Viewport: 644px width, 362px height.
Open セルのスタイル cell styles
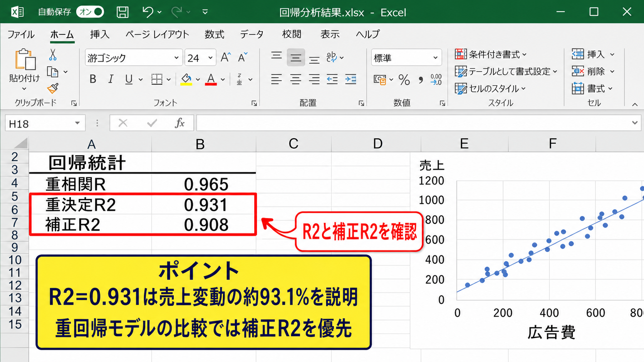[490, 88]
